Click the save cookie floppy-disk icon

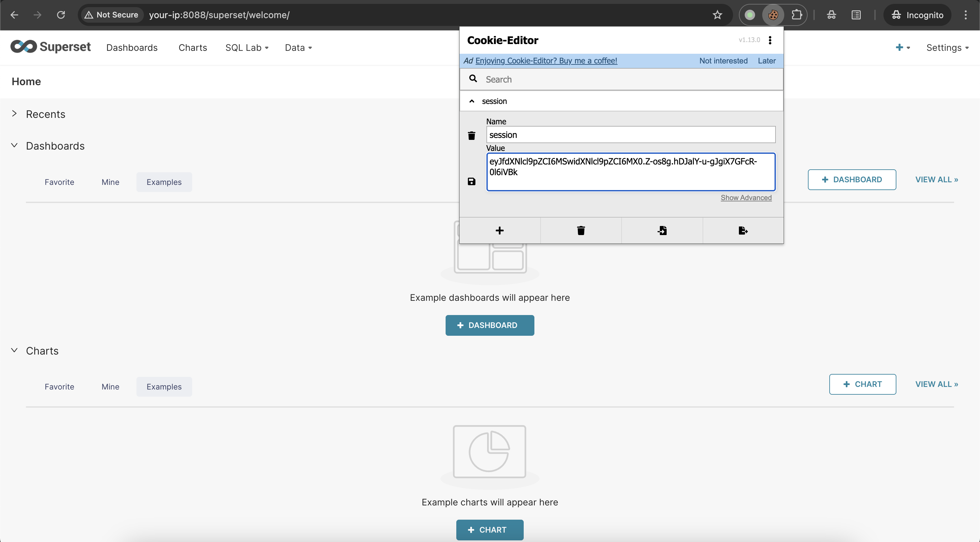(471, 182)
